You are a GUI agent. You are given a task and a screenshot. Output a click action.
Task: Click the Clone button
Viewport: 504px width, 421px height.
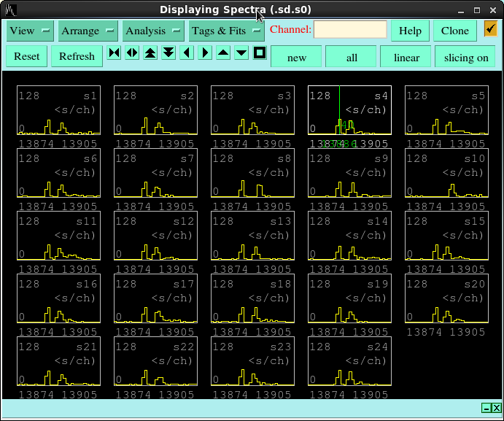point(455,31)
